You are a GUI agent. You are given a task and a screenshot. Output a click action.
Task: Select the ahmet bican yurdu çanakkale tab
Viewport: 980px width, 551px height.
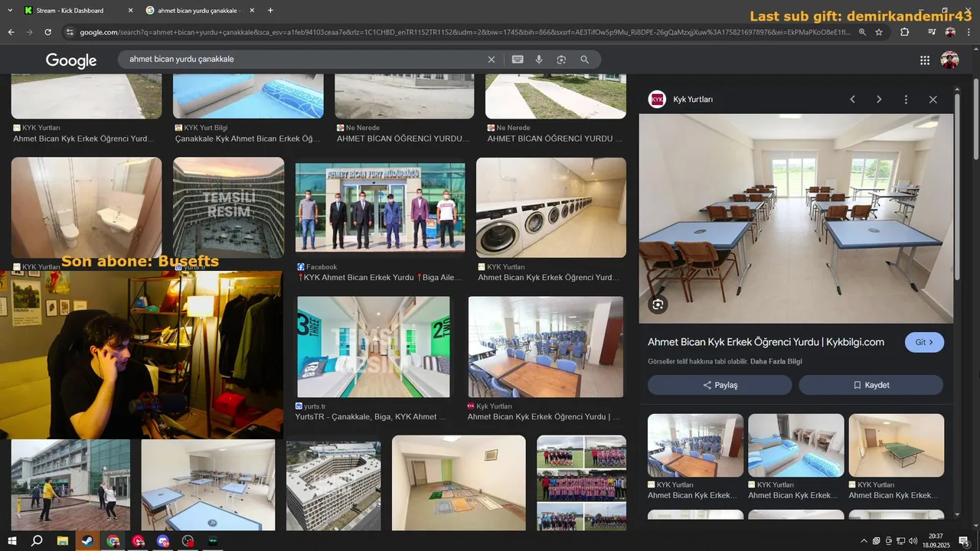pos(199,11)
